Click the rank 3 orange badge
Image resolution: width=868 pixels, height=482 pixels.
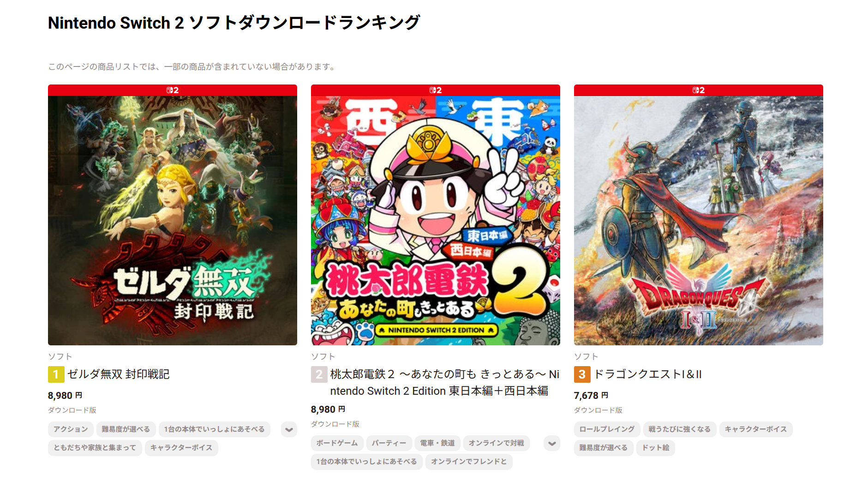click(582, 374)
